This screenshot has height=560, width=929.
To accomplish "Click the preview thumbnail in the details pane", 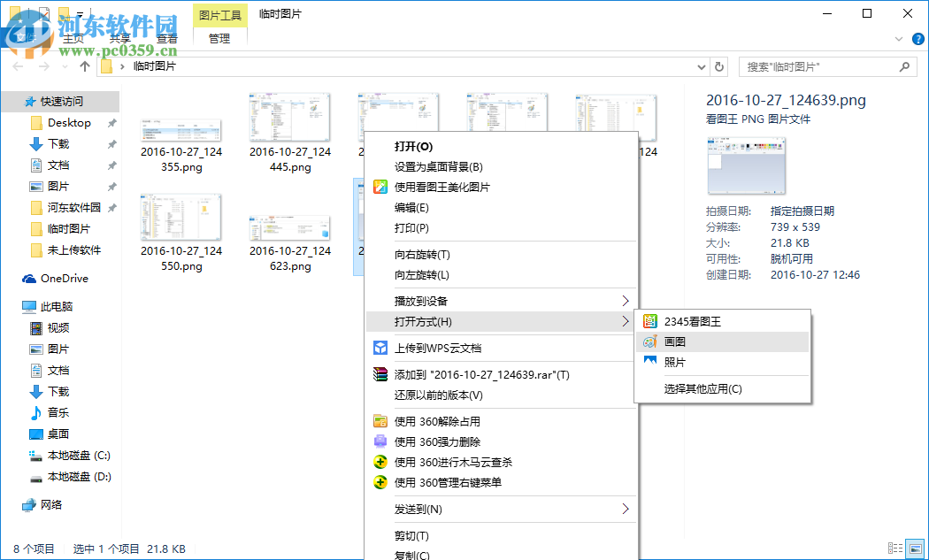I will point(745,165).
